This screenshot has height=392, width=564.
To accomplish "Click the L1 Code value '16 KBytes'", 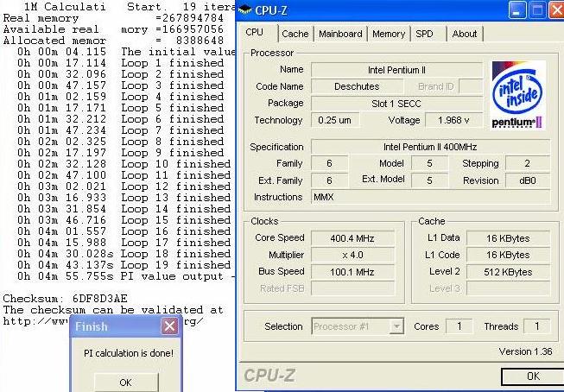I will (x=508, y=255).
